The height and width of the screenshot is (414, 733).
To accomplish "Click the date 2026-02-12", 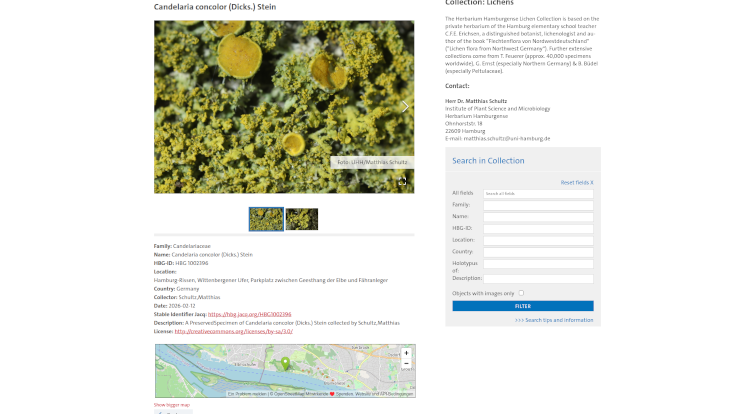I will click(x=182, y=306).
